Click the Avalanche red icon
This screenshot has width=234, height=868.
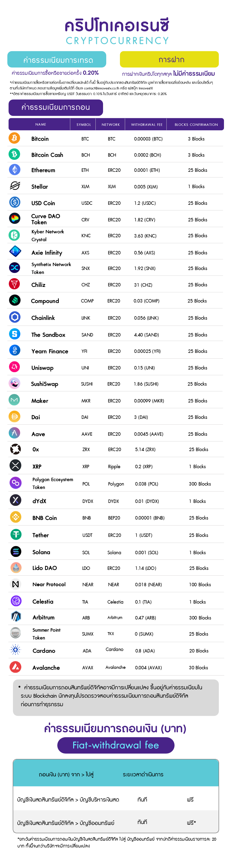point(15,667)
